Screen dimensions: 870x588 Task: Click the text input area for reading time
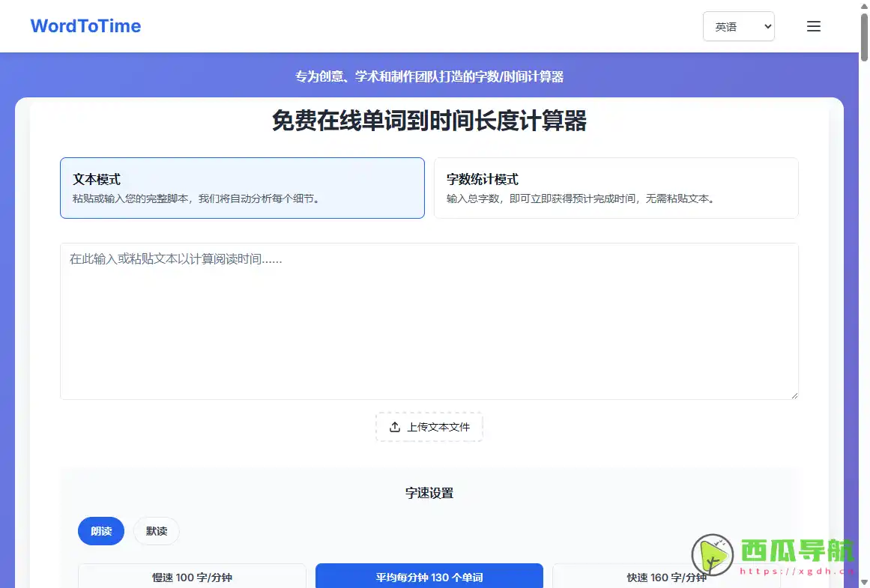coord(429,321)
